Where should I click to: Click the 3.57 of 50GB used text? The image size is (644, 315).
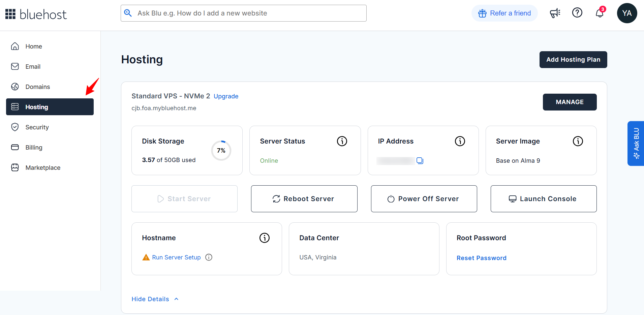169,160
